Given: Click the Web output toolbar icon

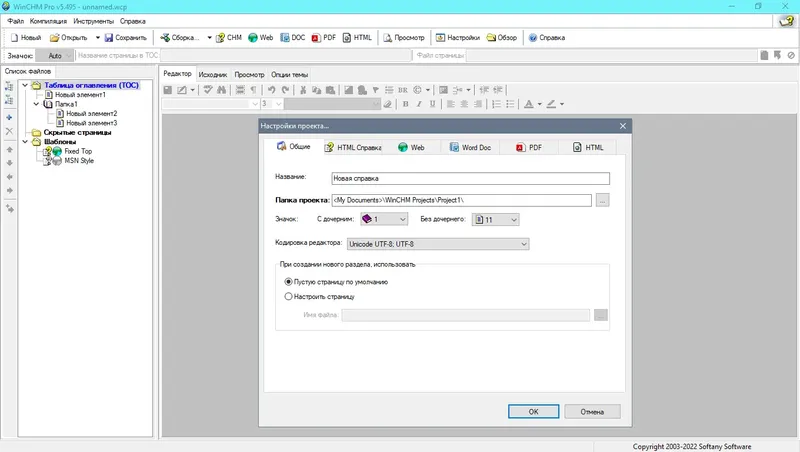Looking at the screenshot, I should (253, 38).
